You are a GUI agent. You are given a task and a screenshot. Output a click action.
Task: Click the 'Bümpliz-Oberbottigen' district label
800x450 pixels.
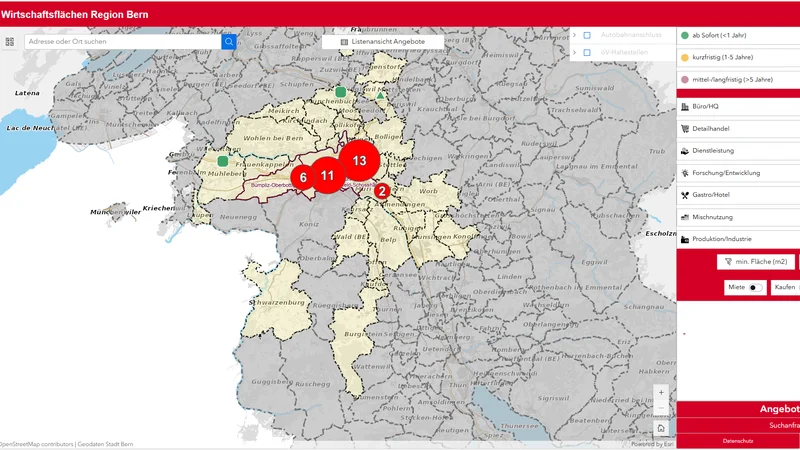[x=271, y=185]
